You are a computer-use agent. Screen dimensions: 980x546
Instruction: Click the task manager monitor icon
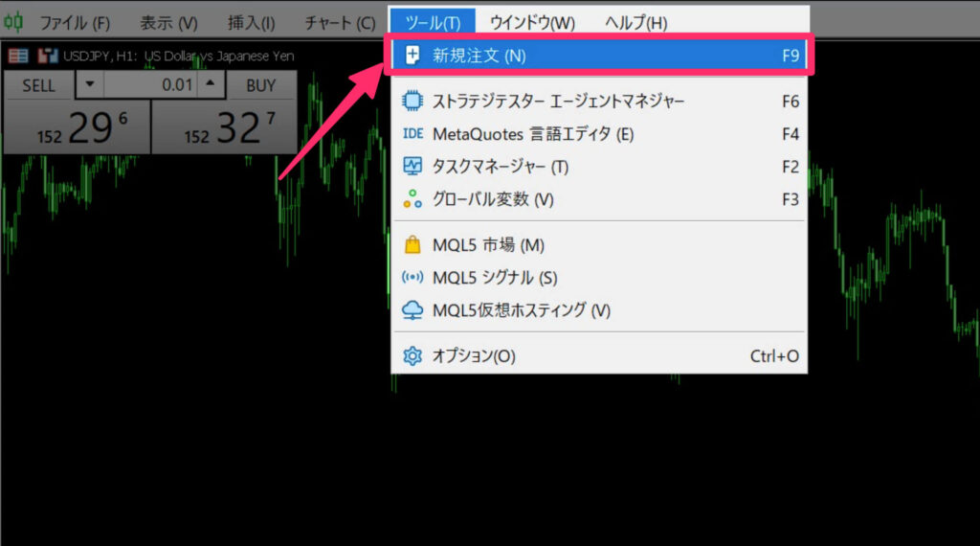click(x=412, y=166)
